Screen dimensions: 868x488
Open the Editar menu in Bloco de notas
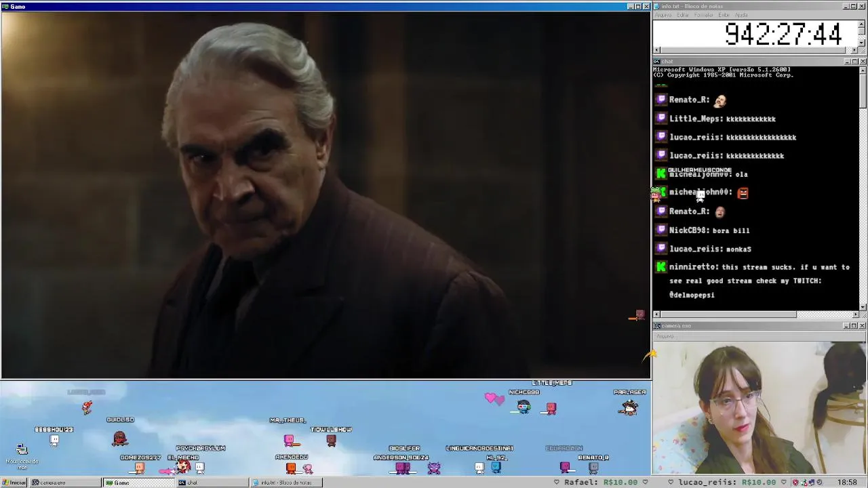[683, 15]
